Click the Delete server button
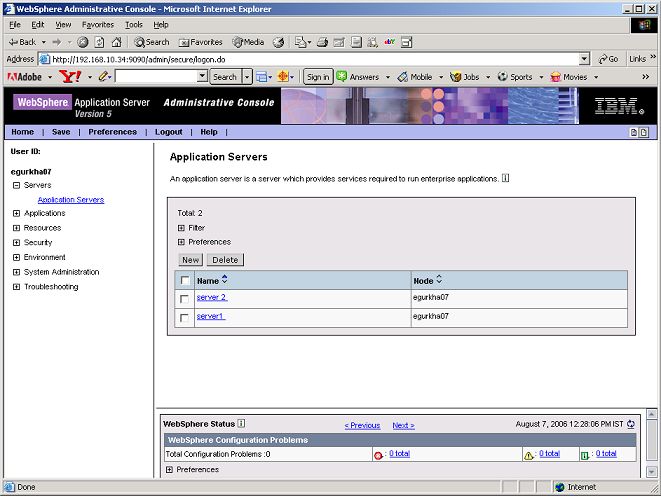Image resolution: width=661 pixels, height=496 pixels. point(225,260)
